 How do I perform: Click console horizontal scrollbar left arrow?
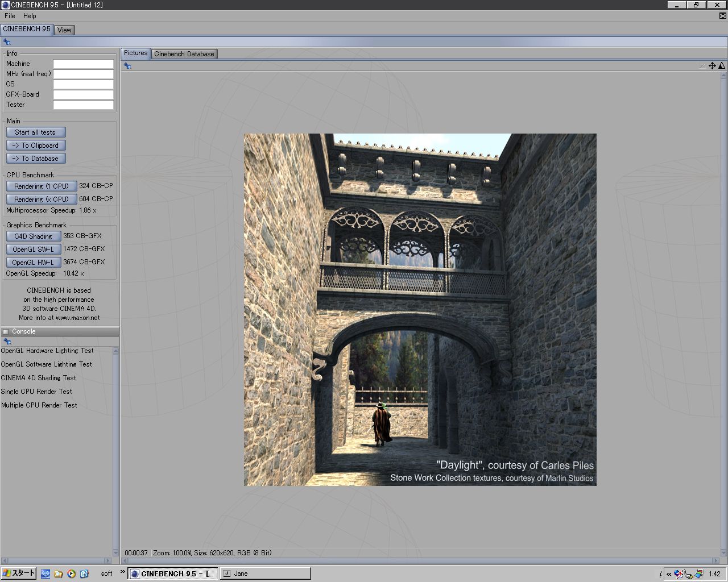point(3,561)
